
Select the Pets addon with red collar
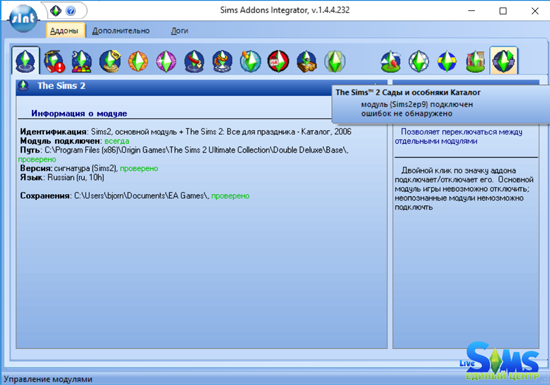pyautogui.click(x=194, y=61)
